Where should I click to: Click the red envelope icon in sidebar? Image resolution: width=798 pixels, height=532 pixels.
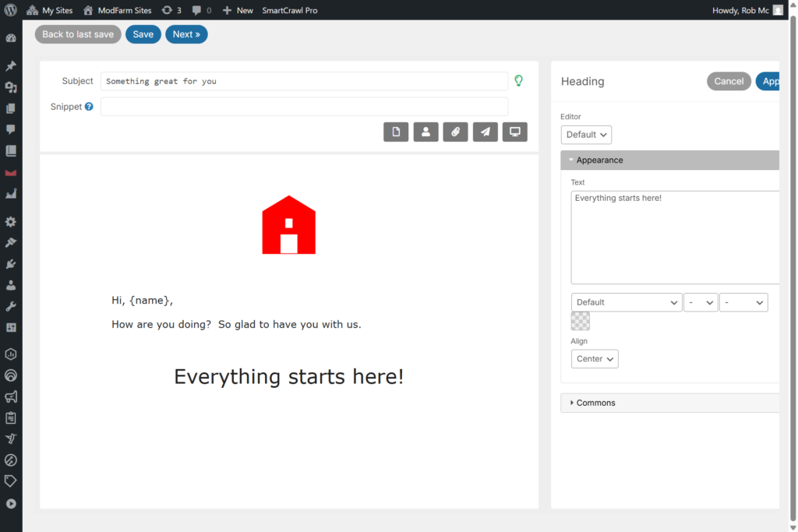[x=11, y=172]
